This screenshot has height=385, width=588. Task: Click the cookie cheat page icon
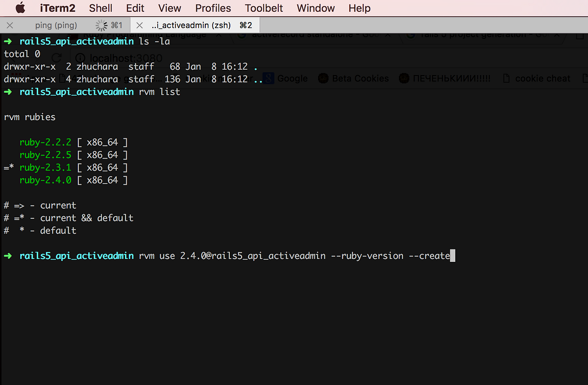click(x=507, y=78)
